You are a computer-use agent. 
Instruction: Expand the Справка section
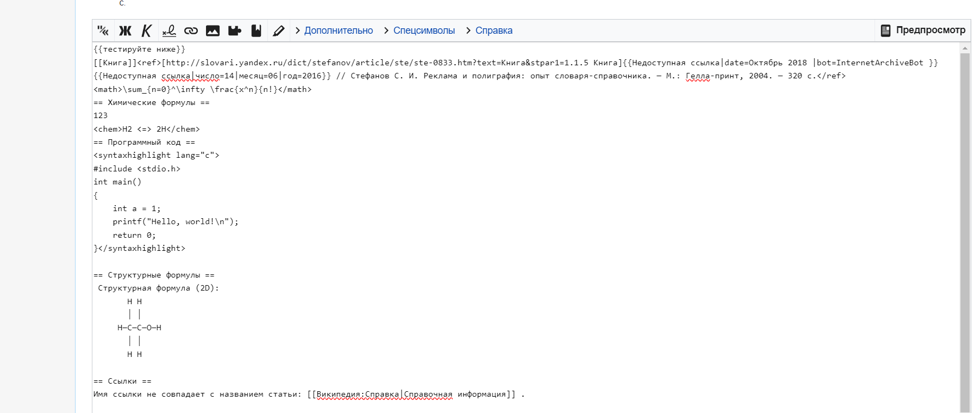click(x=494, y=30)
